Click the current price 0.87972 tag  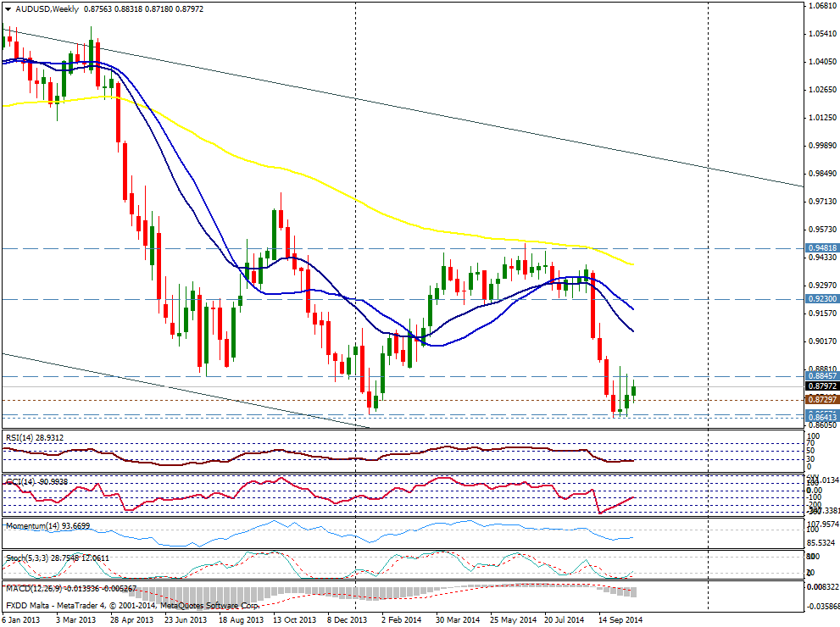tap(821, 387)
